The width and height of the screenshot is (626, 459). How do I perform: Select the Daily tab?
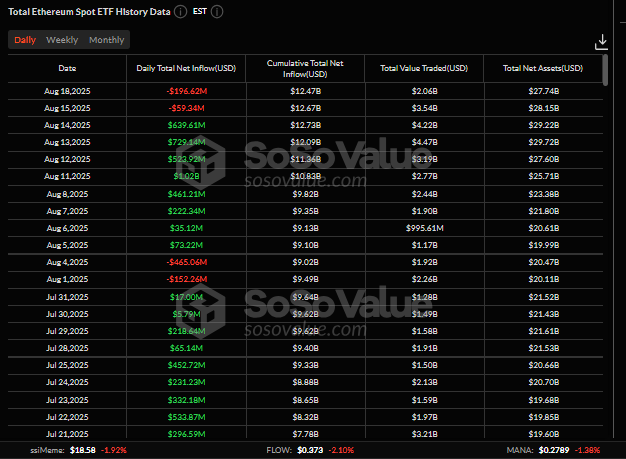[25, 40]
